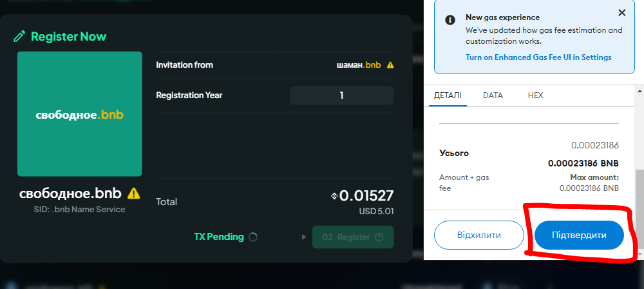Click the BNB coin symbol before 0.01527

click(x=334, y=196)
